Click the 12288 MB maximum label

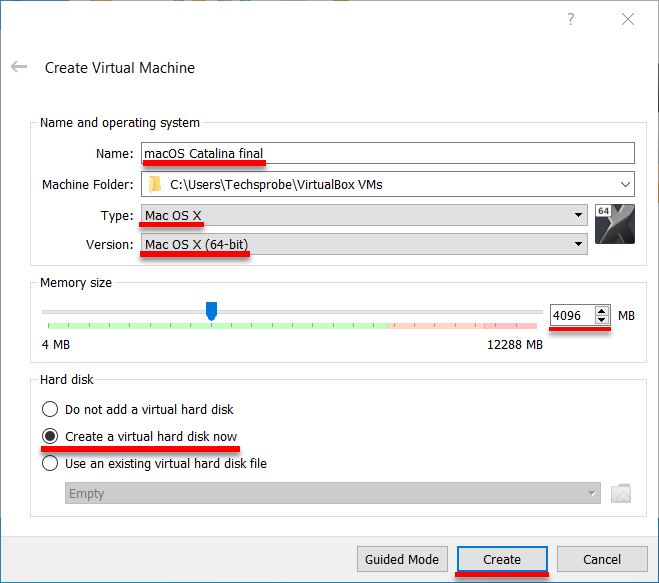tap(515, 345)
